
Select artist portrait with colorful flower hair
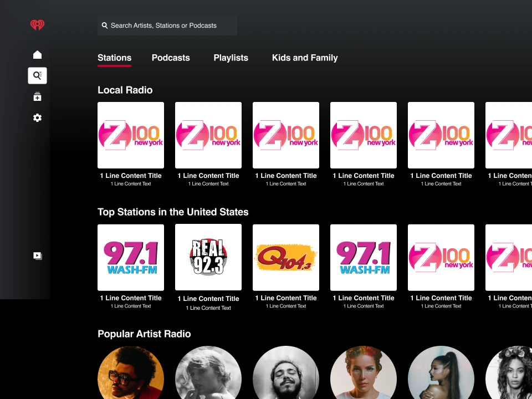pyautogui.click(x=364, y=372)
